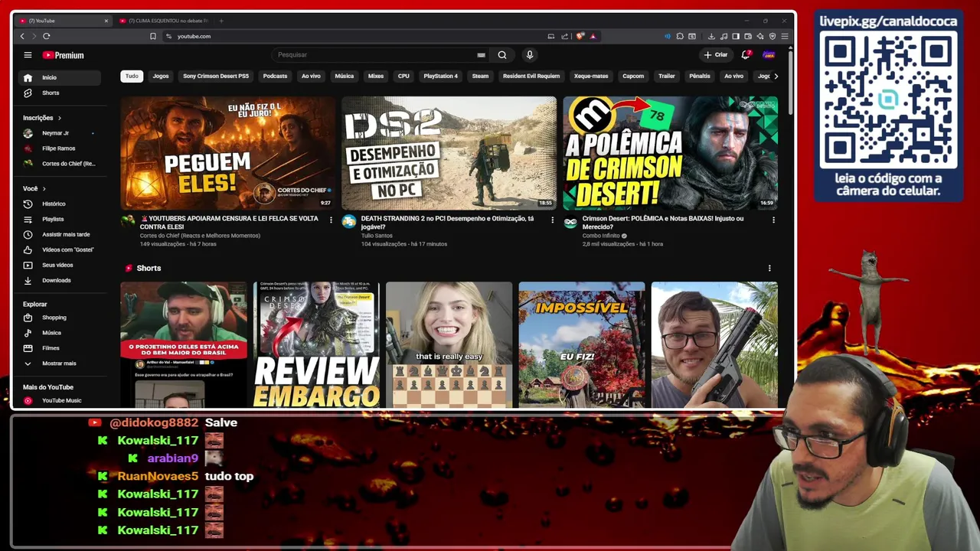Open Histórico in the sidebar
This screenshot has width=980, height=551.
[60, 204]
